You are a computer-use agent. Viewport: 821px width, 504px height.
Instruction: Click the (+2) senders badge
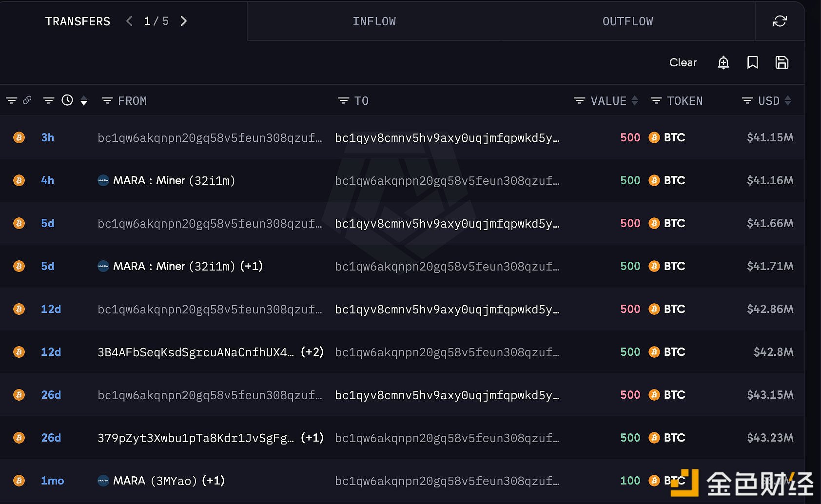(312, 352)
